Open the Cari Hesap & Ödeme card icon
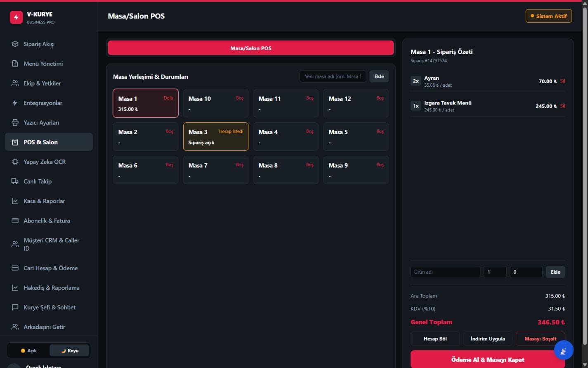 15,268
